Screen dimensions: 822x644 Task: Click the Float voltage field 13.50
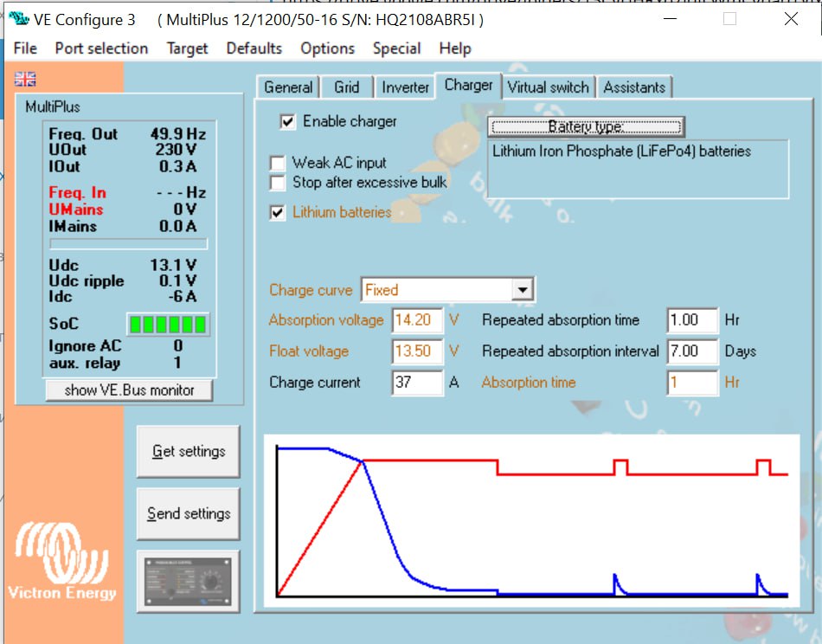(x=417, y=351)
